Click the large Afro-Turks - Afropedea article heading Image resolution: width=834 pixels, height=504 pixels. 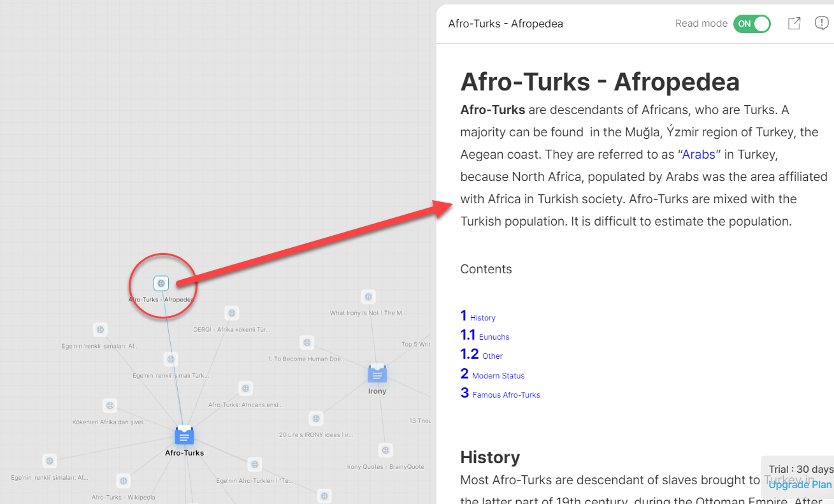point(600,82)
